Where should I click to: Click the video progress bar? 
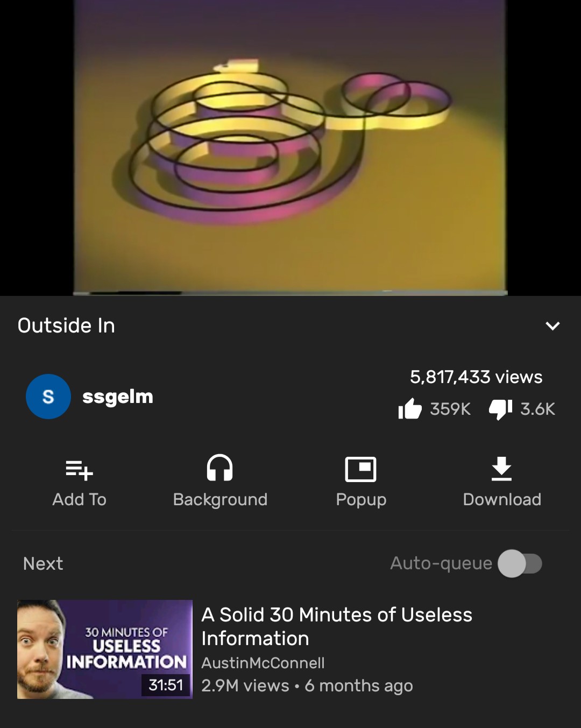290,293
